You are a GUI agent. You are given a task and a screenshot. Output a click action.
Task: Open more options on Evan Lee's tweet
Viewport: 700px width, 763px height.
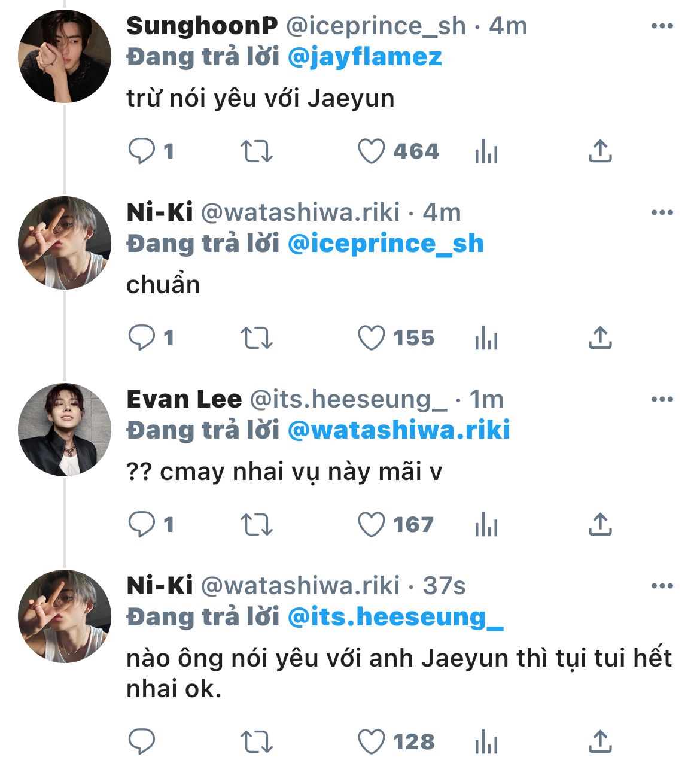click(662, 399)
